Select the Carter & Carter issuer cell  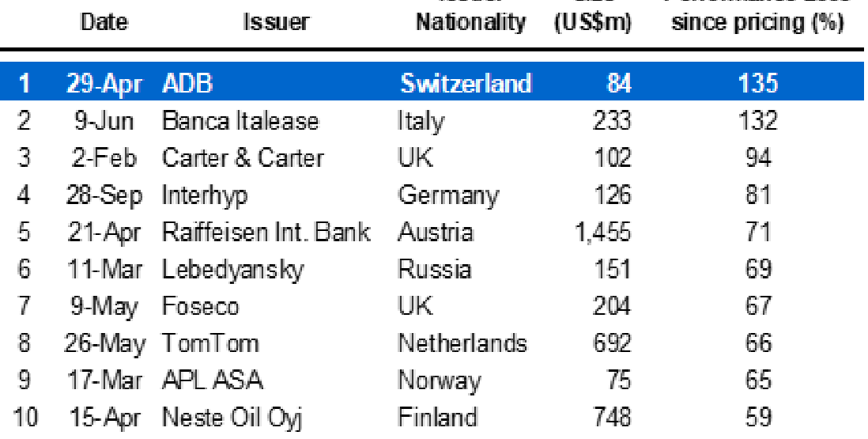pos(243,157)
